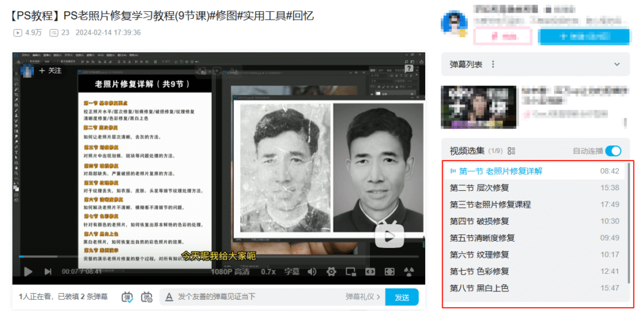This screenshot has width=644, height=311.
Task: Select episode 第七节 色彩修复
Action: (x=535, y=271)
